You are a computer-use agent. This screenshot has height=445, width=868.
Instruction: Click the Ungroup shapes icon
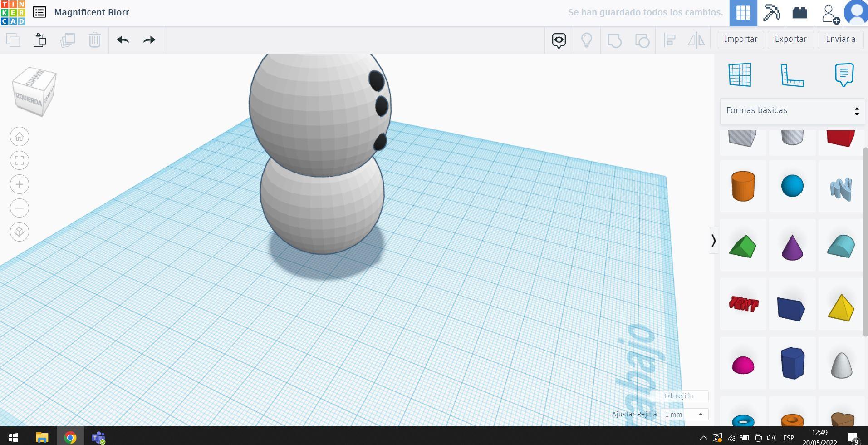click(642, 40)
